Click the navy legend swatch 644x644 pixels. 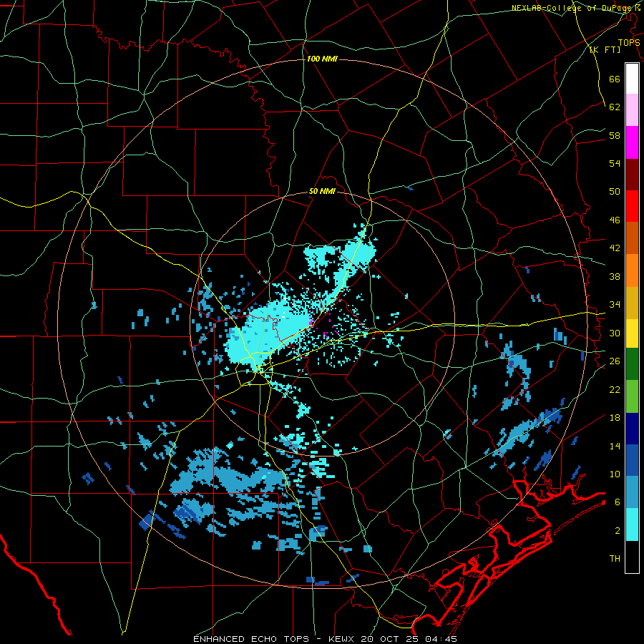coord(632,429)
